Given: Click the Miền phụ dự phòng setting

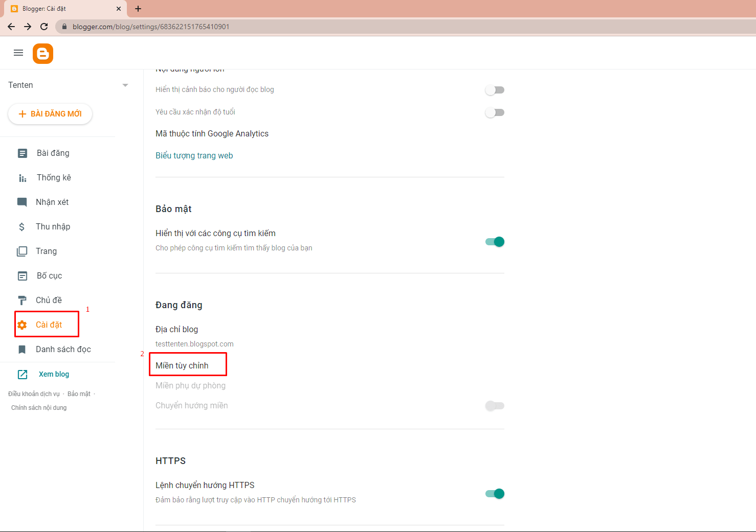Looking at the screenshot, I should point(190,386).
